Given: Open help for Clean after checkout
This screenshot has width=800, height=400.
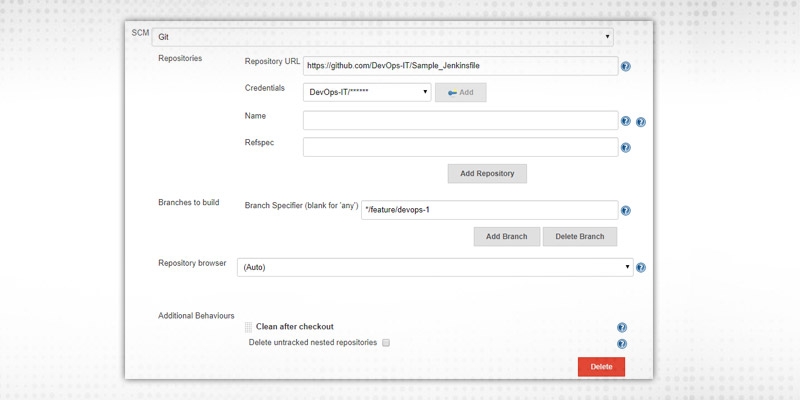Looking at the screenshot, I should pyautogui.click(x=621, y=328).
